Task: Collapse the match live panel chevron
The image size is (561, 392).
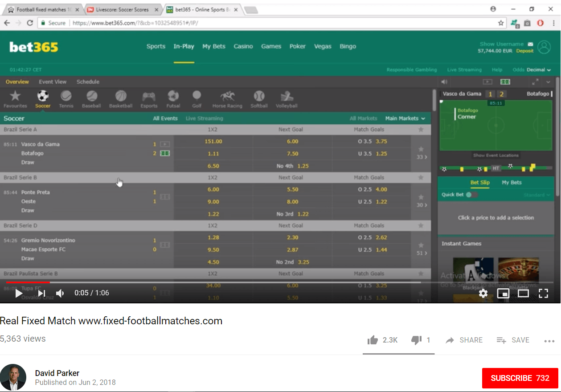Action: tap(548, 82)
